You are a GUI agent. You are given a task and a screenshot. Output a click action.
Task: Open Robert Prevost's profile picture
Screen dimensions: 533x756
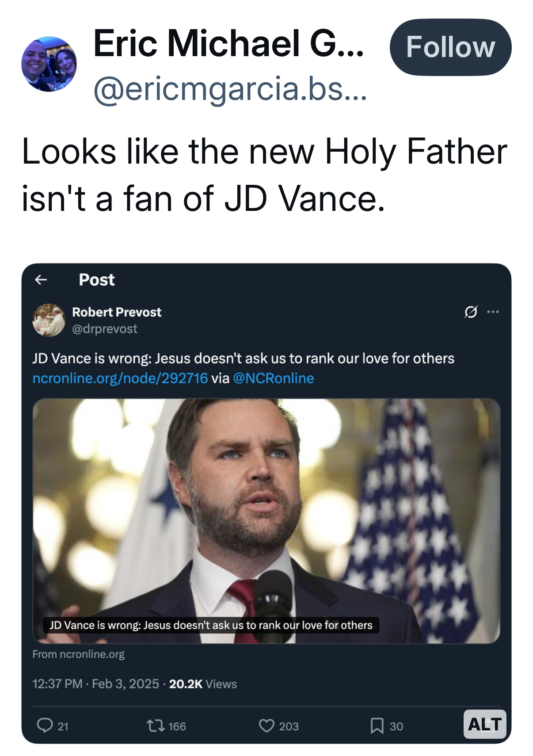tap(49, 320)
